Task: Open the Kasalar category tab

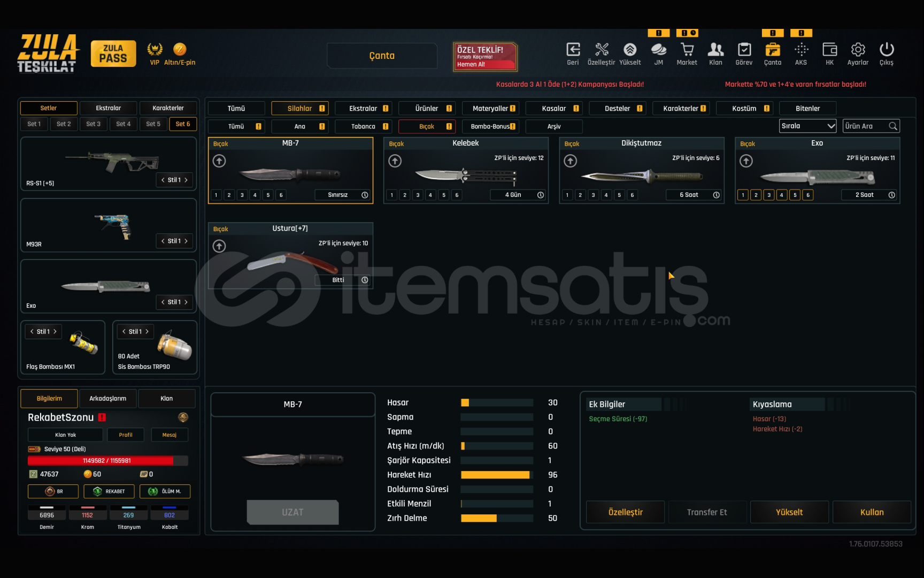Action: [x=554, y=109]
